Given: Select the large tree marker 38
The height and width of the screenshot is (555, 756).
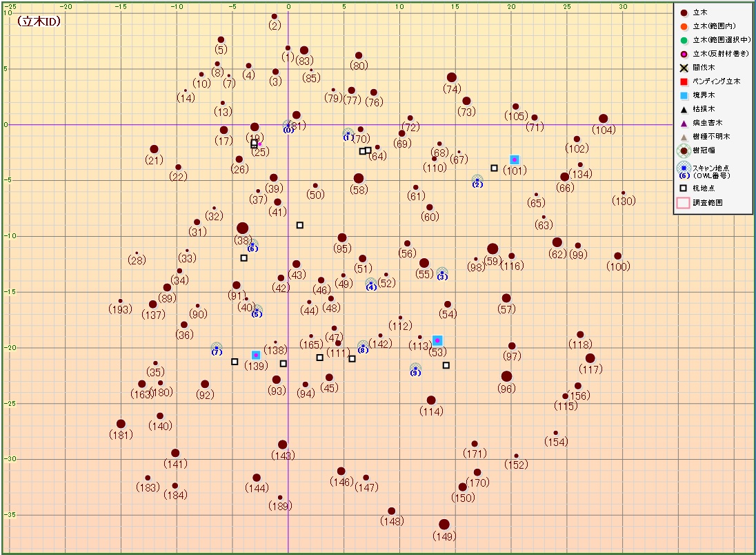Looking at the screenshot, I should coord(243,228).
